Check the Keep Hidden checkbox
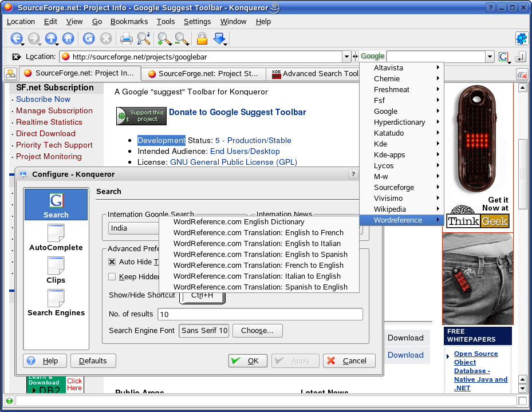532x412 pixels. pos(112,277)
